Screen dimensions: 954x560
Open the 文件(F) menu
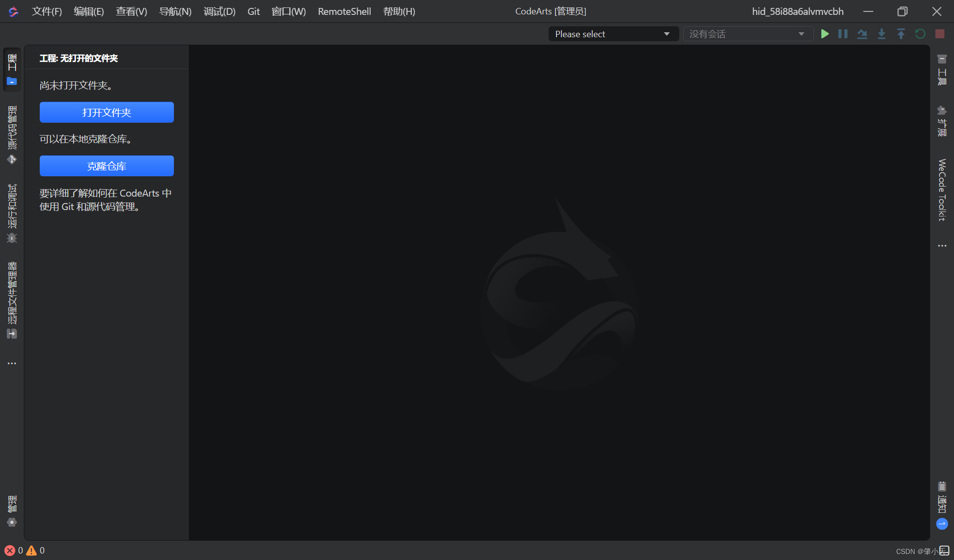[47, 11]
